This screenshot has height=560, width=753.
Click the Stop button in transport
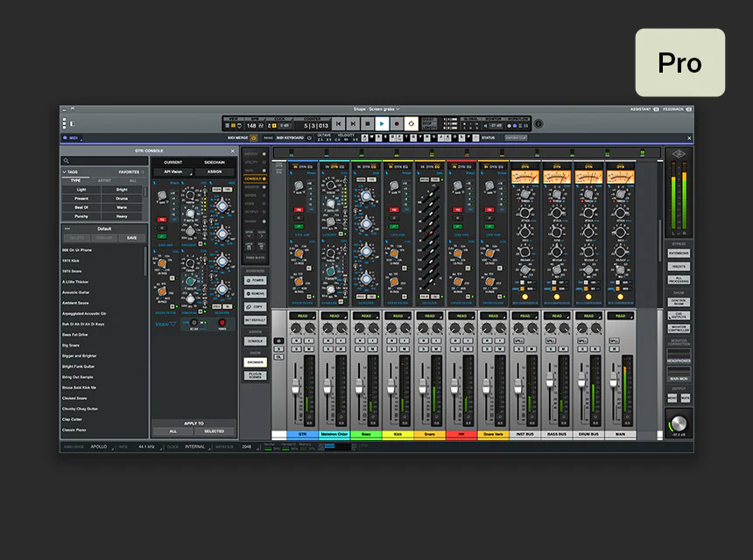click(x=368, y=123)
